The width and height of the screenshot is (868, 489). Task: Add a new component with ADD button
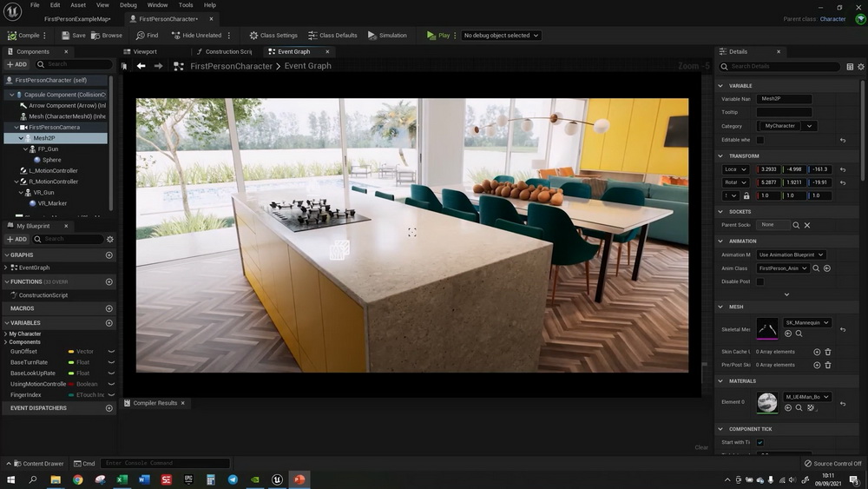coord(17,64)
